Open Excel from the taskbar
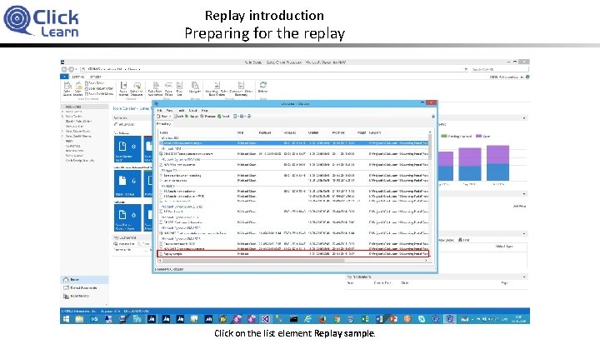 (365, 318)
